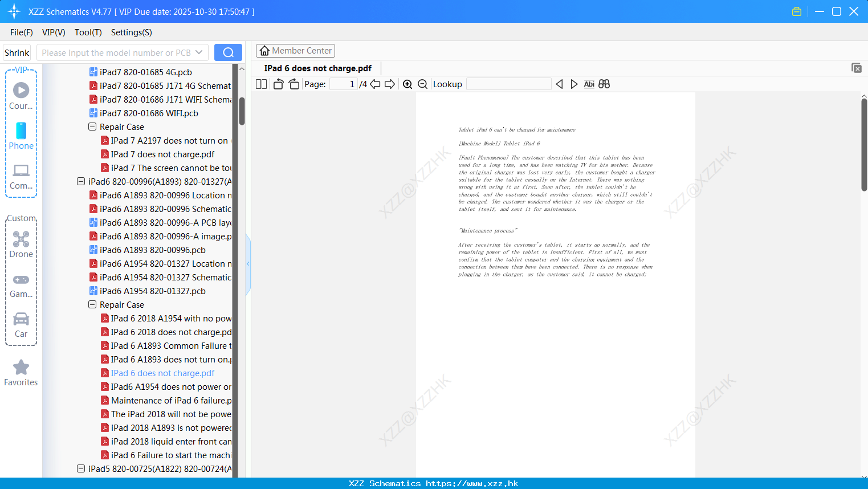This screenshot has width=868, height=489.
Task: Open iPad7 820-01686 J171 WIFI Schematic
Action: pos(160,100)
